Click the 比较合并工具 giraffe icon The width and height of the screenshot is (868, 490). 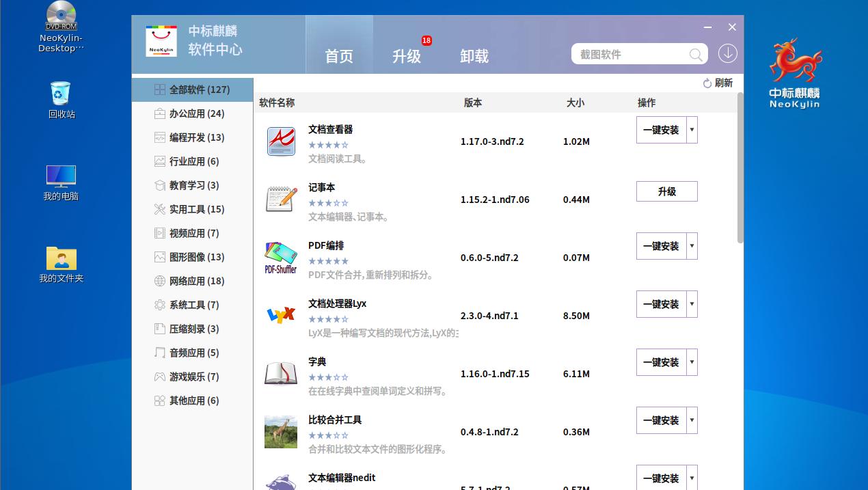point(281,432)
